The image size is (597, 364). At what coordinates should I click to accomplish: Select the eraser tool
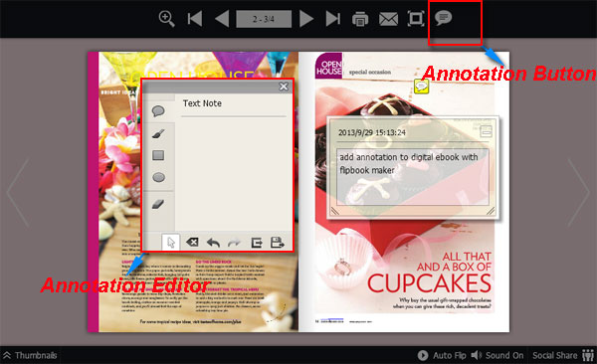(x=158, y=204)
